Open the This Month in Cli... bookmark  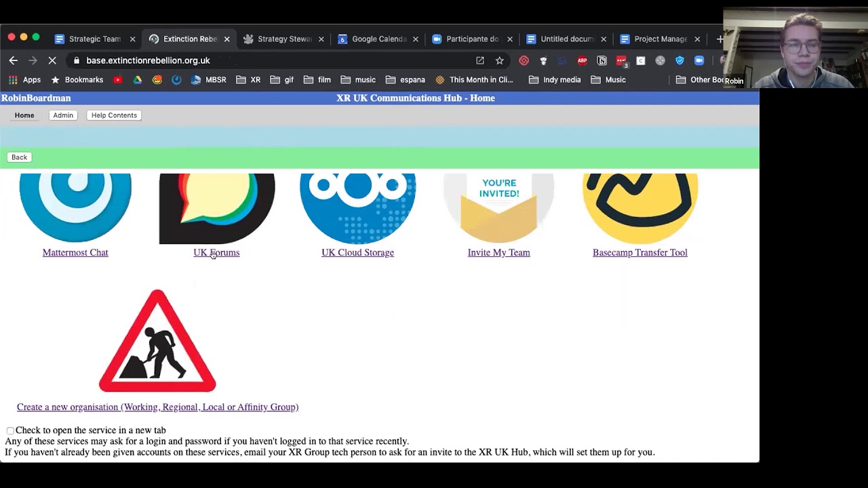tap(474, 79)
